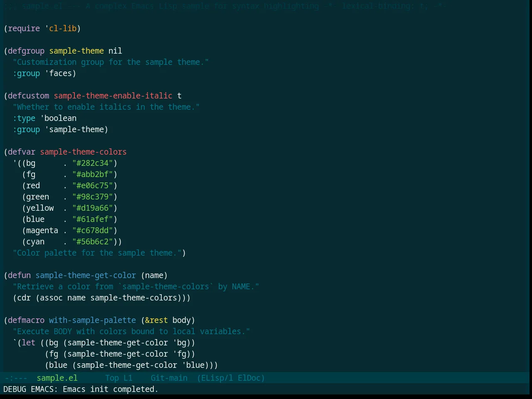Click the "Color palette for the sample theme." docstring
532x399 pixels.
click(97, 253)
